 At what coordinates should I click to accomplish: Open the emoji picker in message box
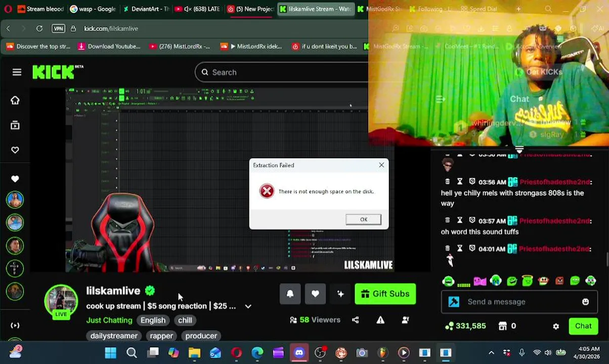pos(585,302)
